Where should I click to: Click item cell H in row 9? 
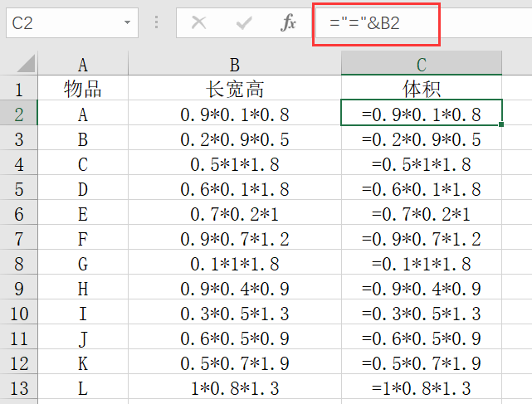[83, 287]
